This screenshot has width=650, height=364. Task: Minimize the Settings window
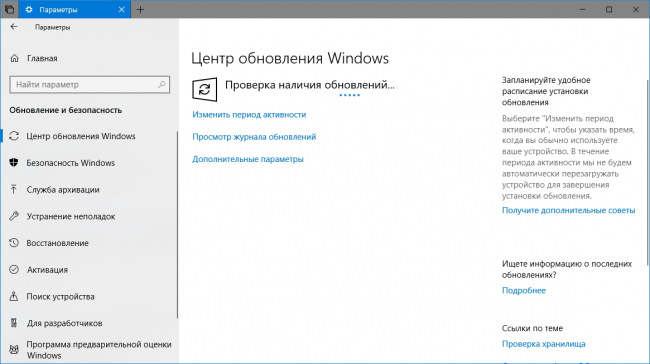[x=582, y=9]
